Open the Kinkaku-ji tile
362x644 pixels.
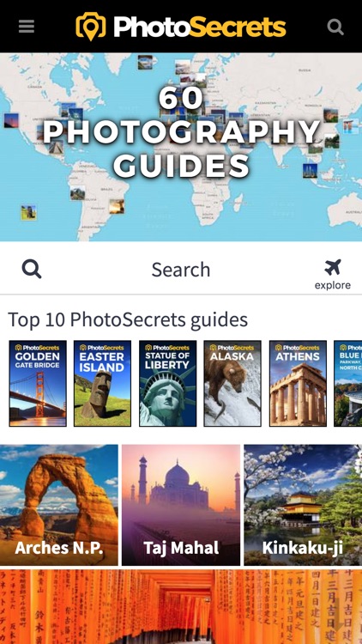[303, 505]
